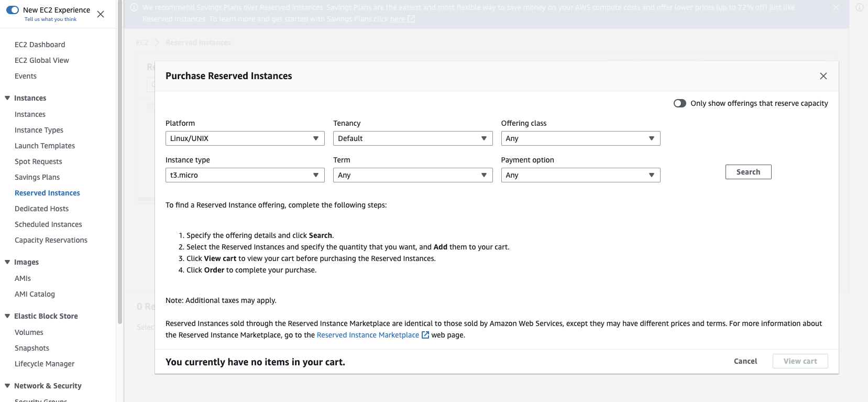Click the Search button

click(748, 172)
